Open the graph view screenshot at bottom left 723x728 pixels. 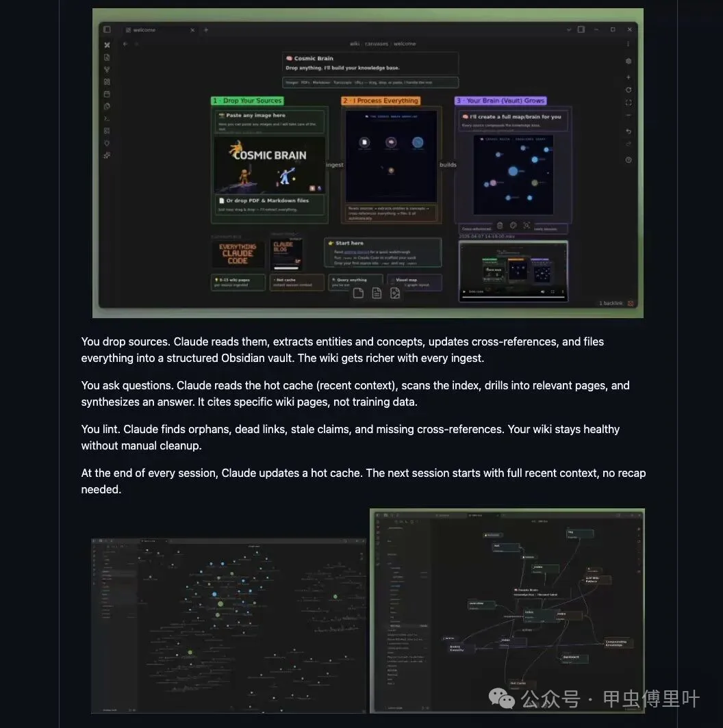pos(229,625)
